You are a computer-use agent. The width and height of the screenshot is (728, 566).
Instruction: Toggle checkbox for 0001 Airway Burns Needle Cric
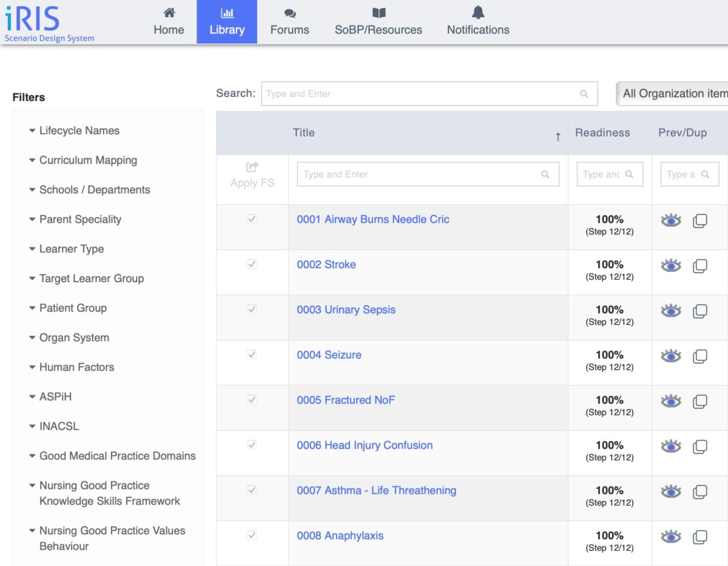252,219
